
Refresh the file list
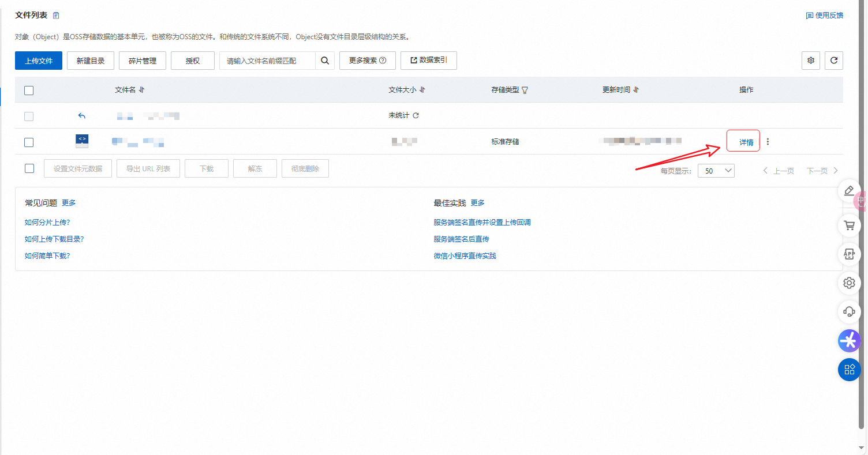834,61
